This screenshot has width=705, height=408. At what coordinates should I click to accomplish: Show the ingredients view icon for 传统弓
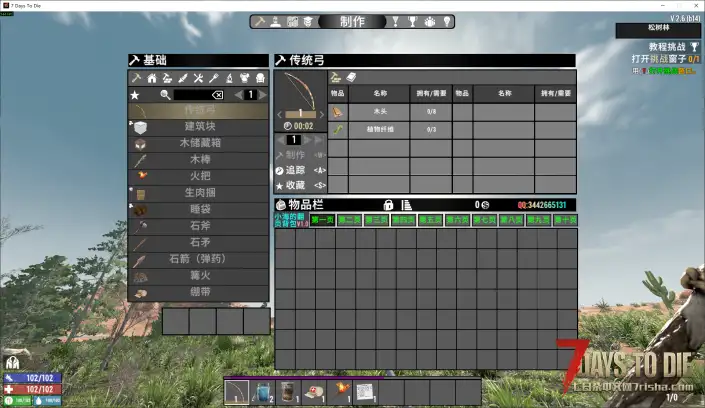click(335, 77)
